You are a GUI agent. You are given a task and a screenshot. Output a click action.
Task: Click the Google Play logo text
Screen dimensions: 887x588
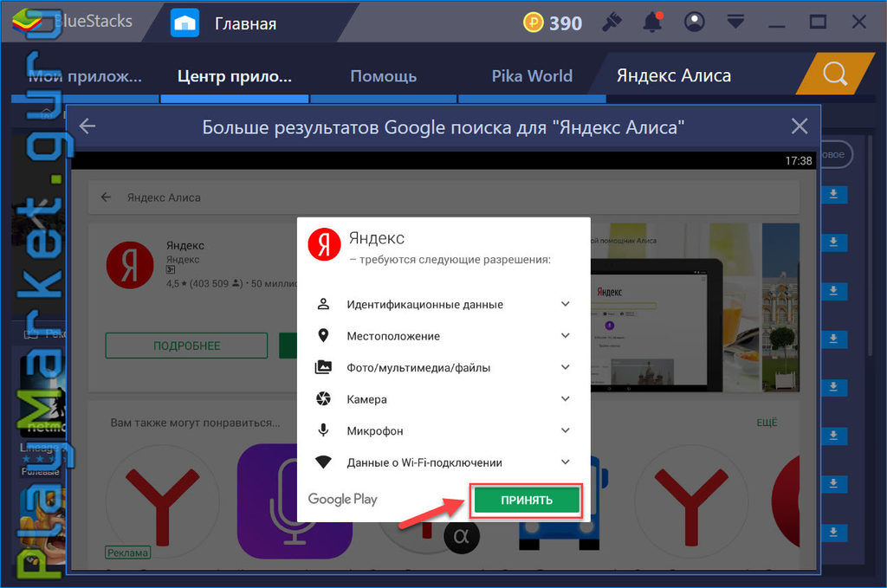[x=342, y=499]
